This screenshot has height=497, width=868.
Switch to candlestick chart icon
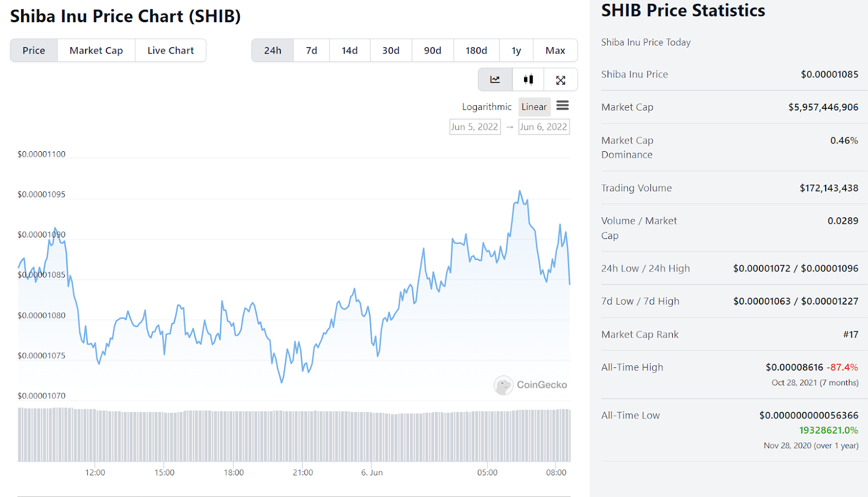[x=528, y=80]
